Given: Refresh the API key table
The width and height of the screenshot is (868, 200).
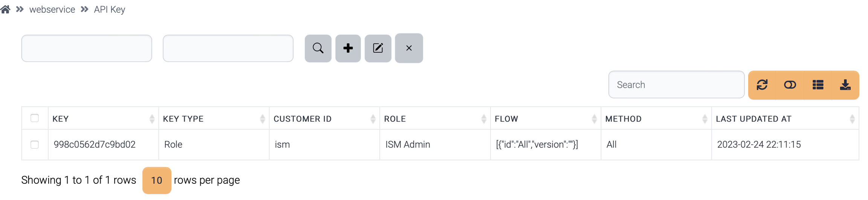Looking at the screenshot, I should [x=762, y=85].
